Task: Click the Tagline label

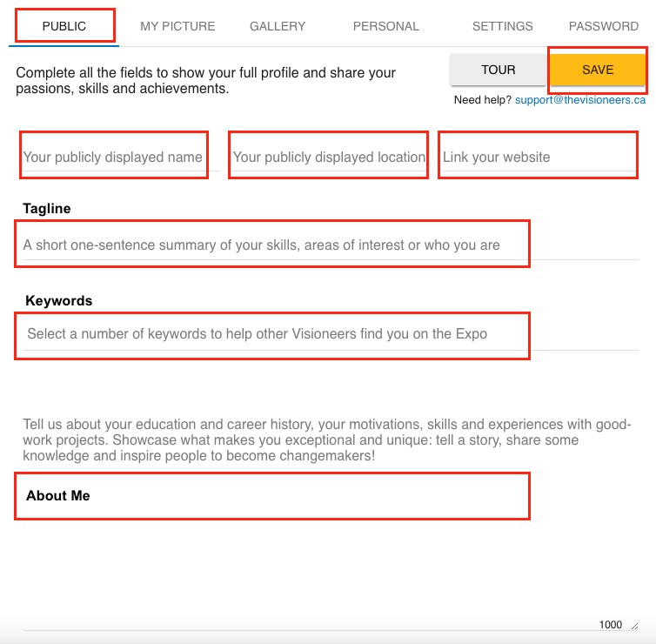Action: (47, 209)
